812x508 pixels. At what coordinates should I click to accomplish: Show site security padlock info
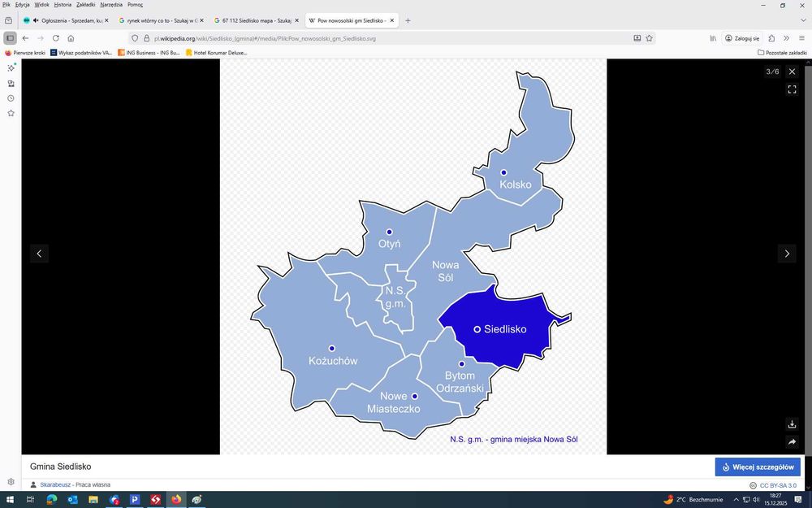pyautogui.click(x=146, y=38)
